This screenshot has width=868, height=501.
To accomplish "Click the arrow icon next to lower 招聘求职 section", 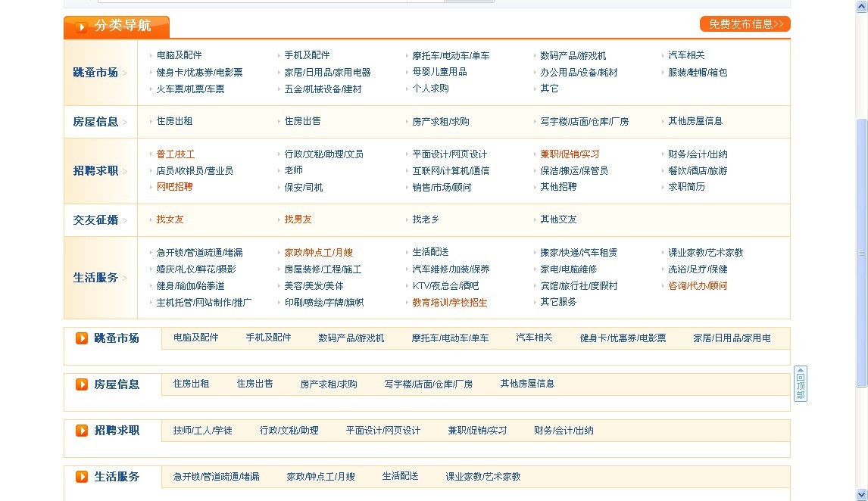I will click(x=81, y=430).
